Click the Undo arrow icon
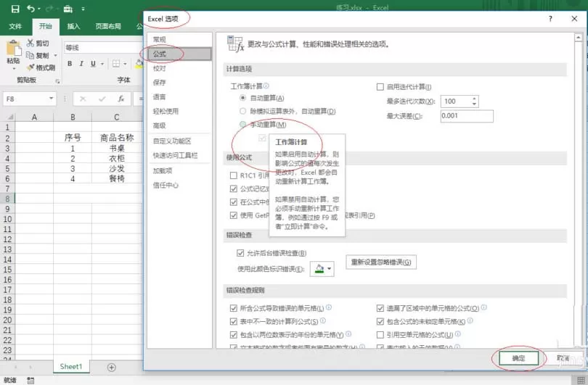 [x=31, y=9]
